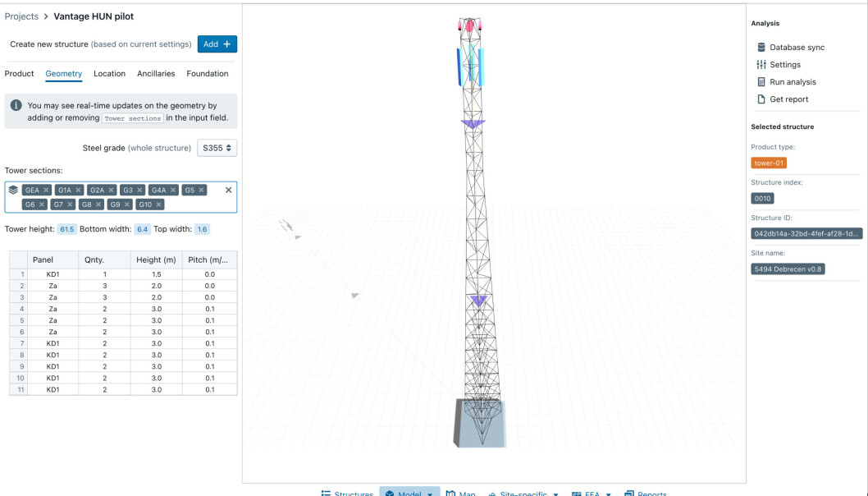Click the Run analysis calculator icon
The height and width of the screenshot is (496, 868).
click(x=761, y=81)
